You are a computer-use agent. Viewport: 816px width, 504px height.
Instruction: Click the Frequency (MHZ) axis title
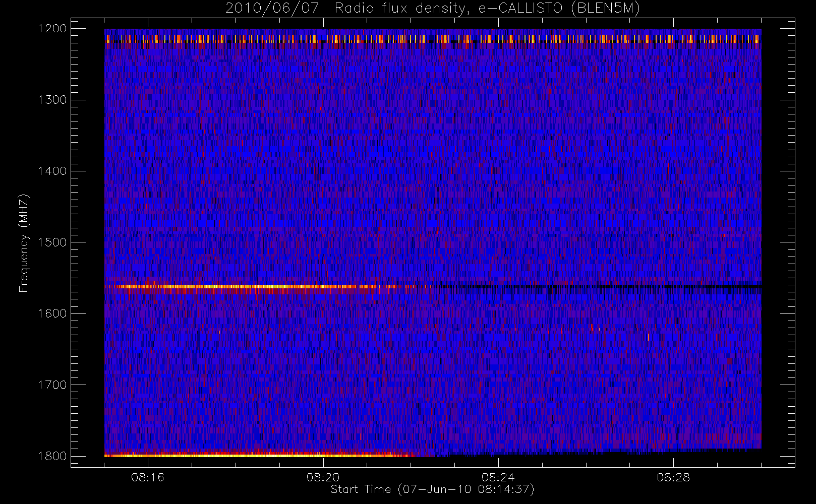tap(24, 243)
